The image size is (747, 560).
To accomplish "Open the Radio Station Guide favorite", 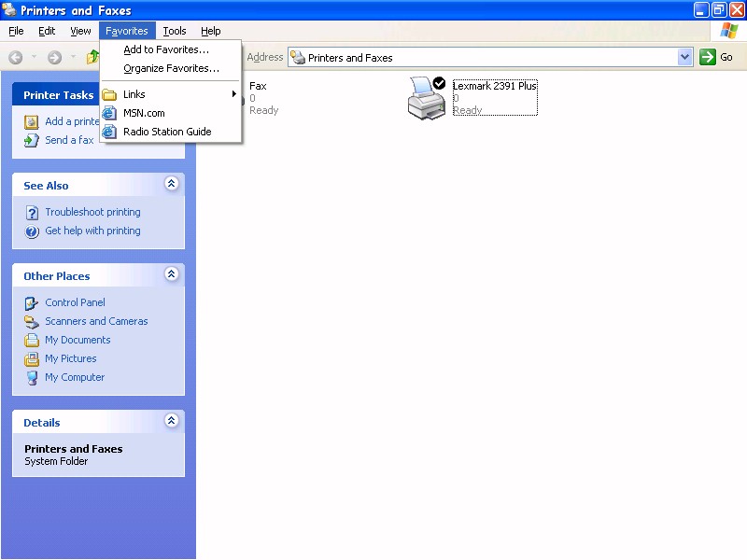I will coord(171,132).
